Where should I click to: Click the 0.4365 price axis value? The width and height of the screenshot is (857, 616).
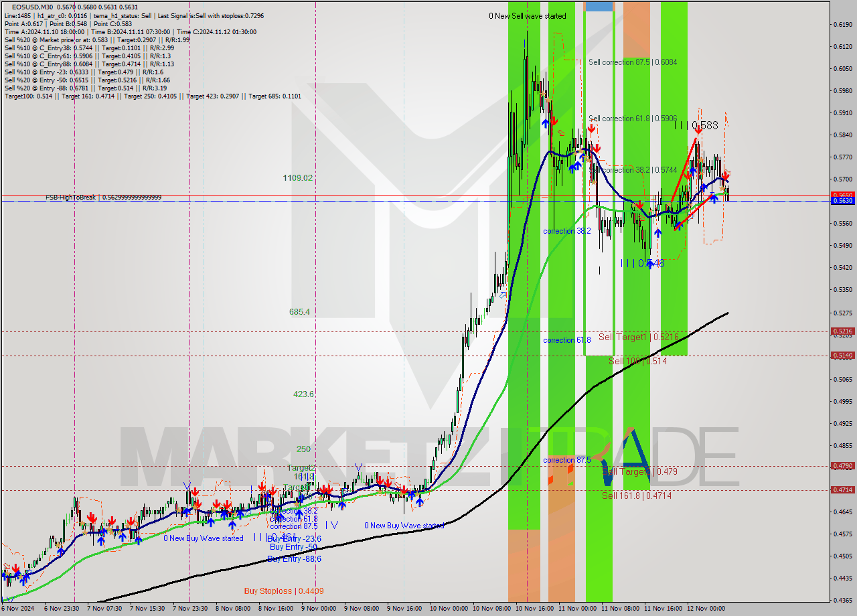(842, 600)
